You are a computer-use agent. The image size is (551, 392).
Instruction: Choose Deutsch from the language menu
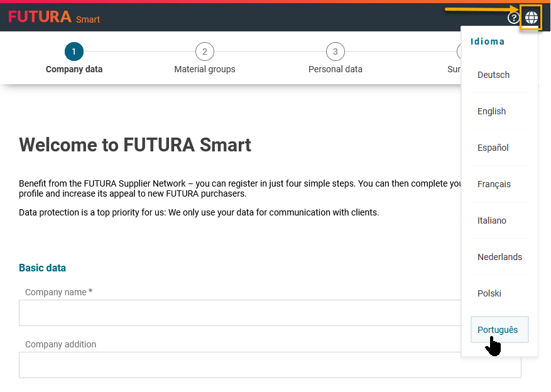tap(493, 75)
